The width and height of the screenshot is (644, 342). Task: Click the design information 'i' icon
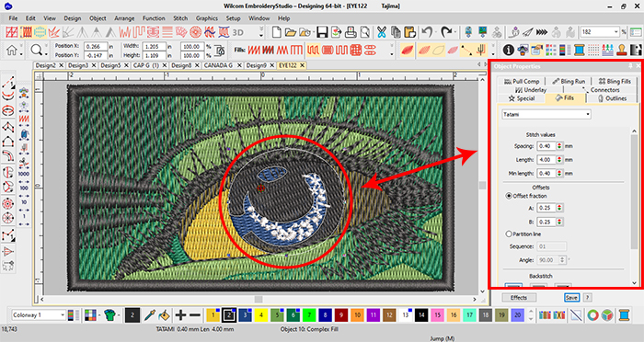click(x=509, y=50)
